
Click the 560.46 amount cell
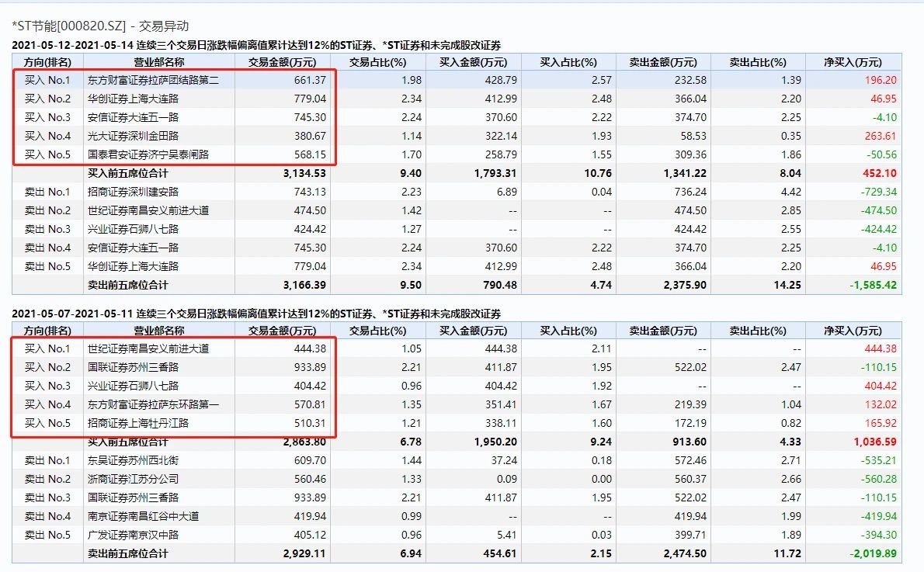point(310,479)
